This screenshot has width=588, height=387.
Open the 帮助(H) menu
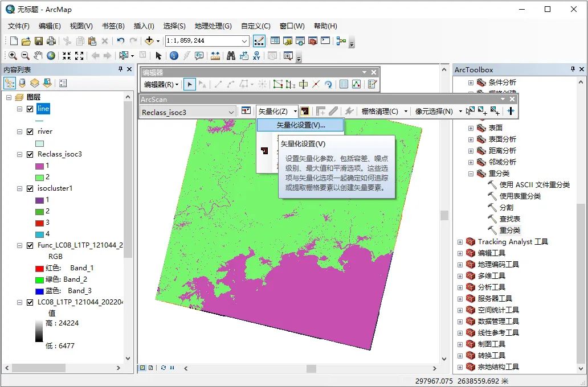325,26
